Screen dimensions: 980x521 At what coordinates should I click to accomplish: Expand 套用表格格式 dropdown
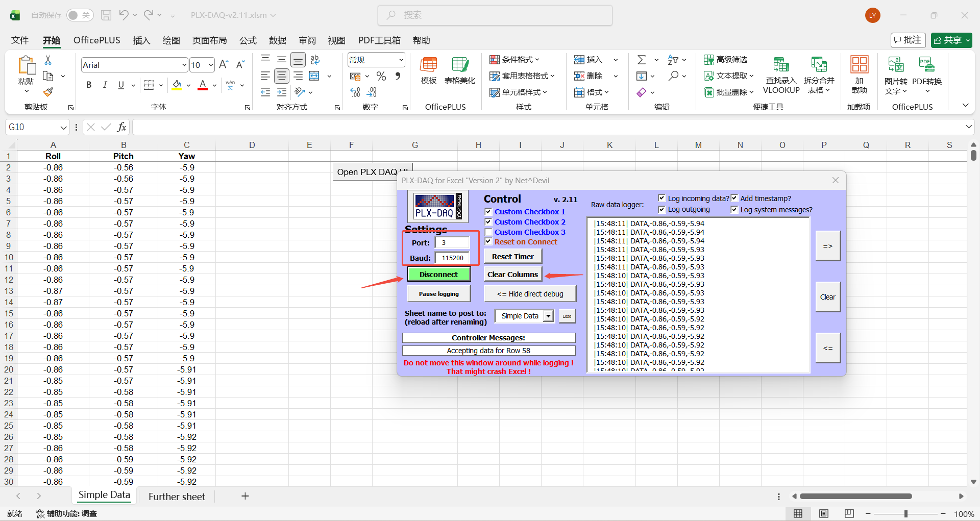point(522,76)
